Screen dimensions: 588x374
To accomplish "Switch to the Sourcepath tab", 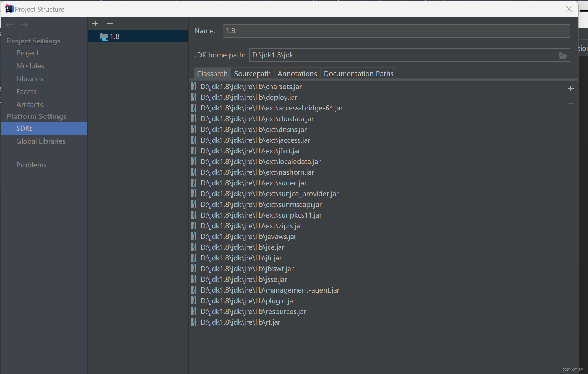I will click(252, 74).
